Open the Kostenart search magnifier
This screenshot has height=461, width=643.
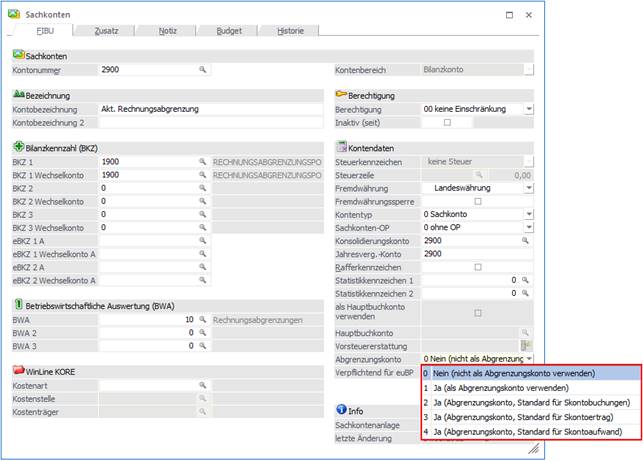pyautogui.click(x=202, y=385)
